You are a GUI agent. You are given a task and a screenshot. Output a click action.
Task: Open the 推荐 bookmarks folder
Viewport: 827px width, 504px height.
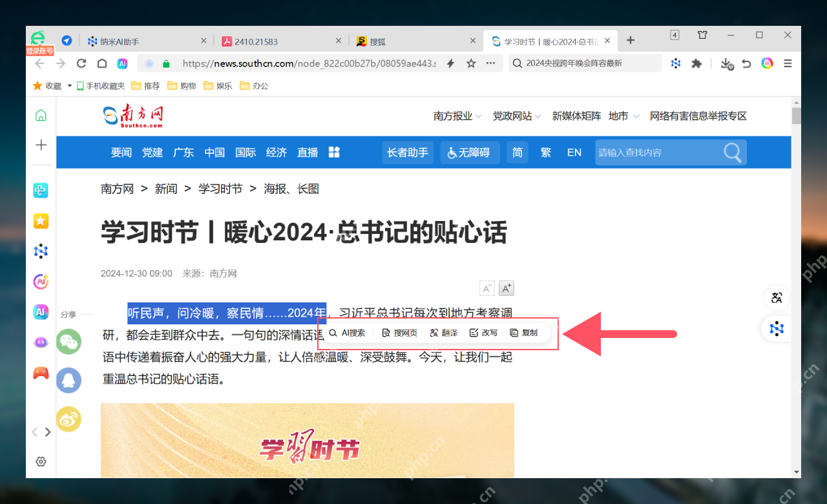coord(146,85)
